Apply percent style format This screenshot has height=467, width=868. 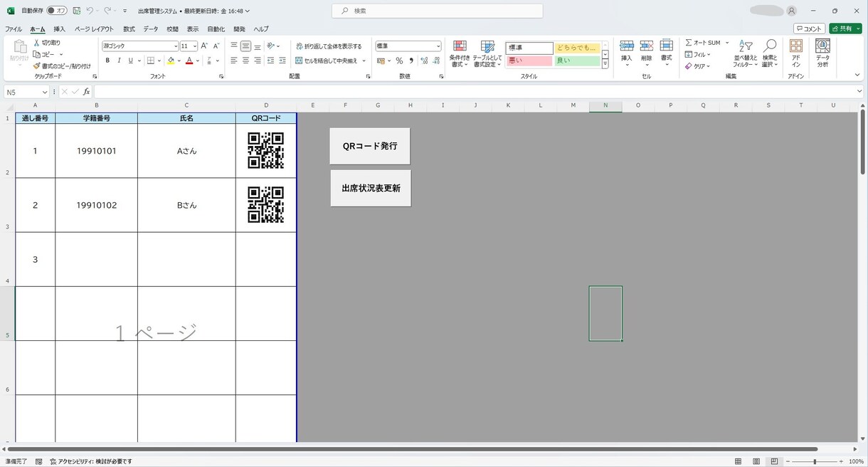coord(399,61)
